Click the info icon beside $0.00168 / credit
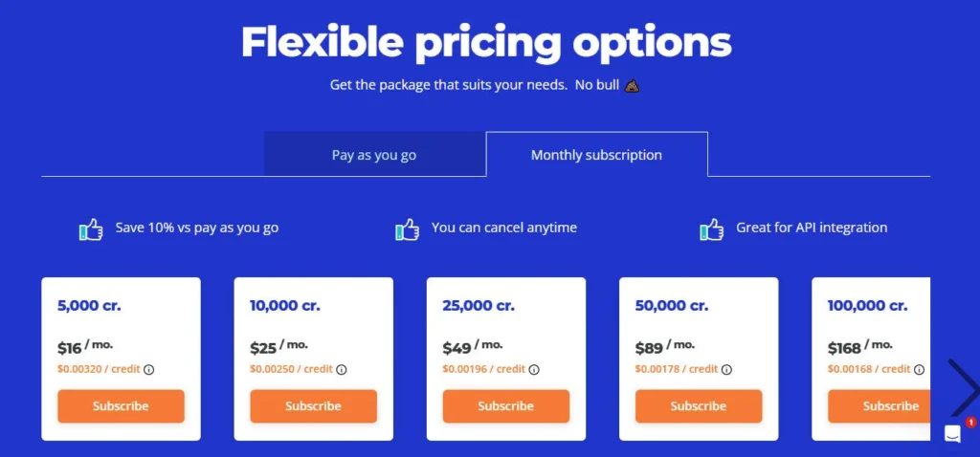 [919, 370]
